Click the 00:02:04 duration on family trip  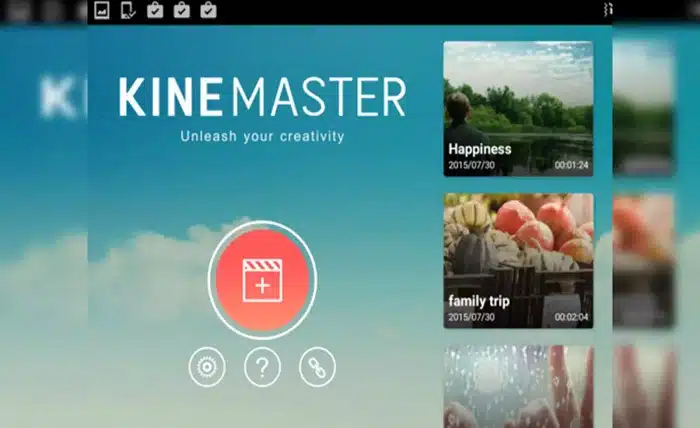point(571,317)
